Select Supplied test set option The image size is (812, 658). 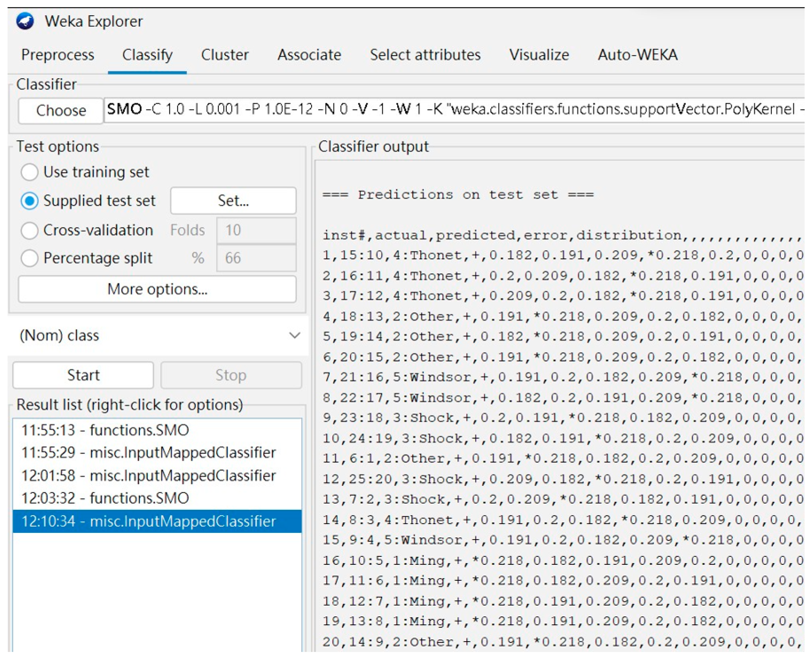click(x=30, y=201)
